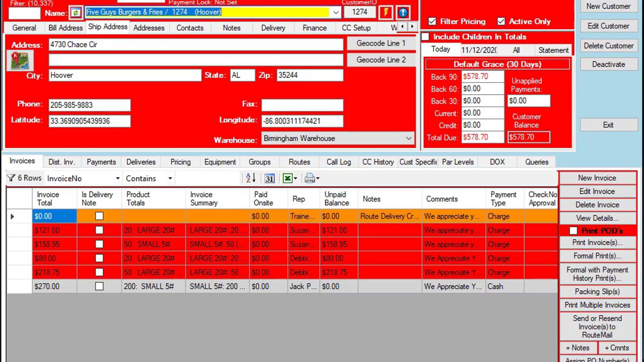This screenshot has width=644, height=362.
Task: Click the blue info alert icon
Action: click(403, 13)
